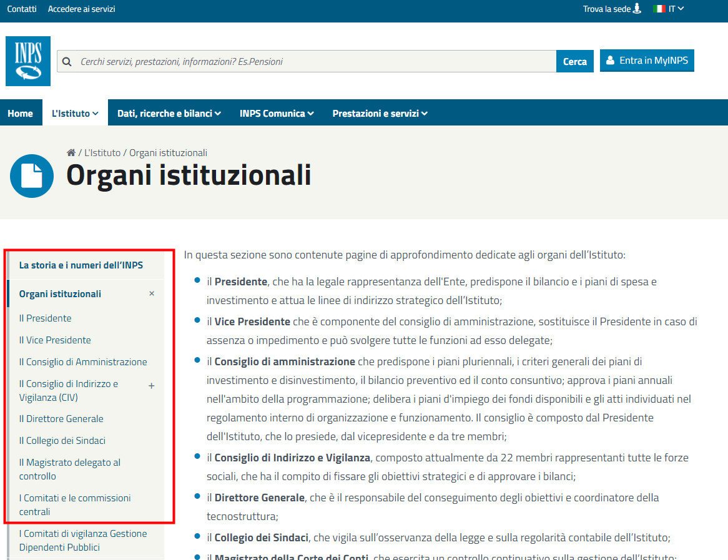Open Dati, ricerche e bilanci menu

tap(169, 113)
